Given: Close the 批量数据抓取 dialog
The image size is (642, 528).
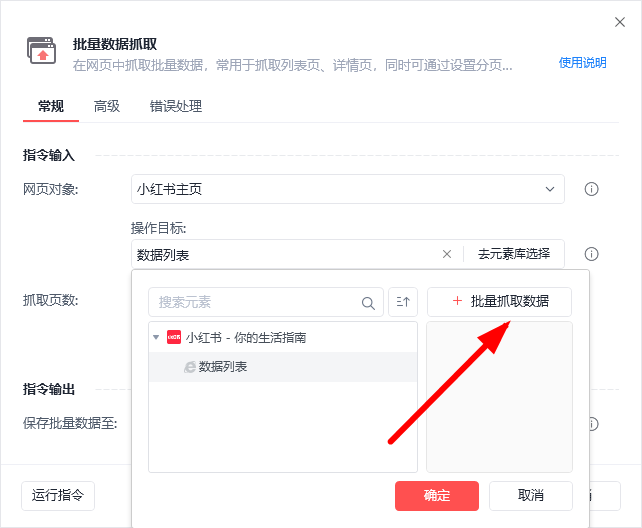Looking at the screenshot, I should [620, 22].
